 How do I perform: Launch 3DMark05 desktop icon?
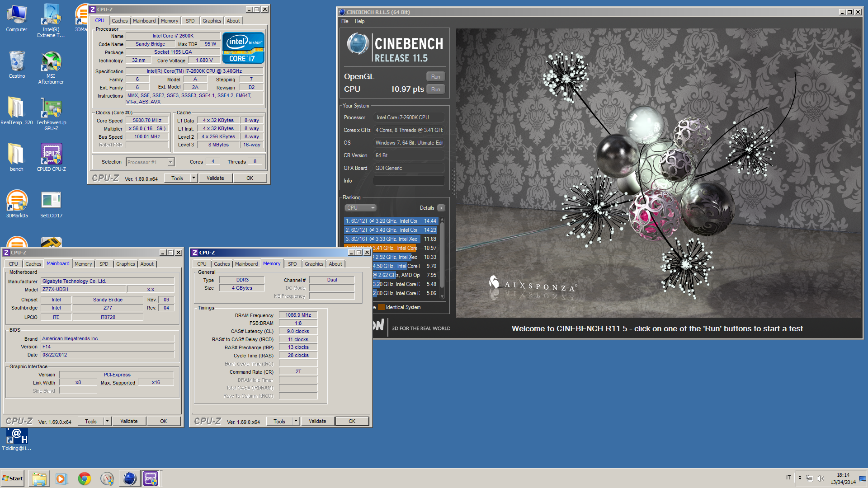[17, 204]
